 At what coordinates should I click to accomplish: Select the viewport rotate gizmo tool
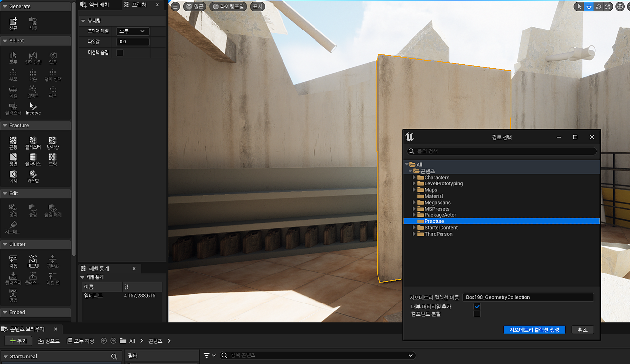tap(598, 7)
